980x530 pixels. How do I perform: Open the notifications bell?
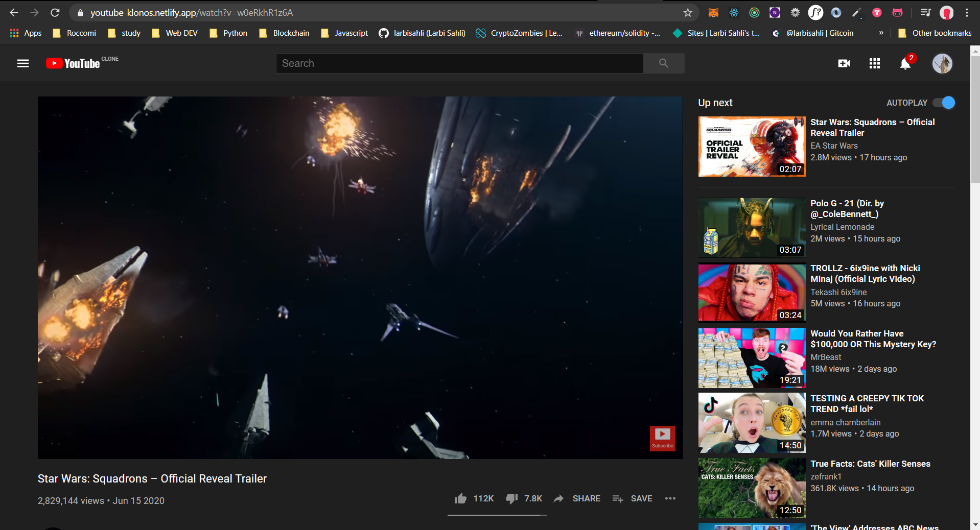tap(905, 63)
